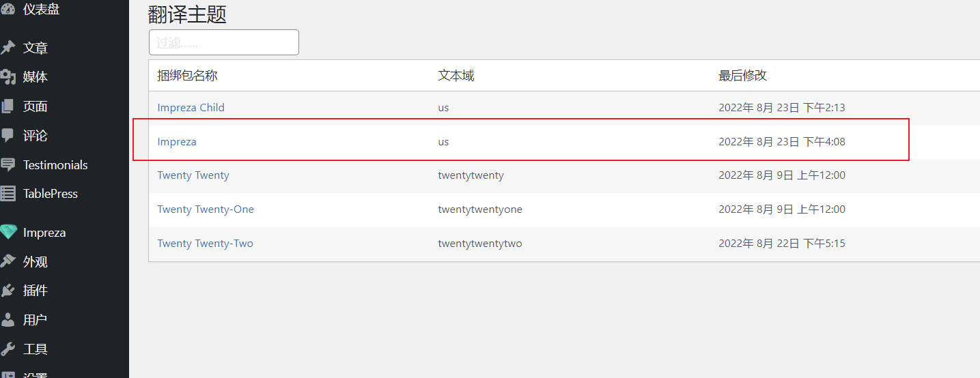Click the TablePress table icon
980x378 pixels.
[x=8, y=194]
